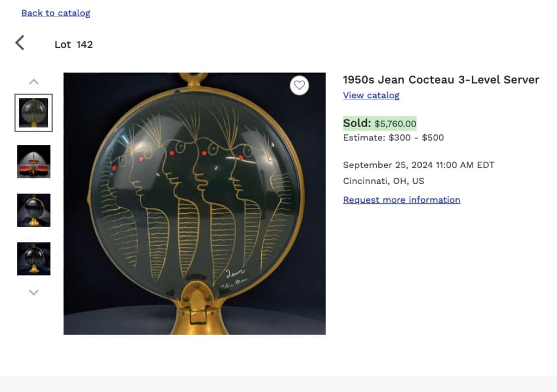This screenshot has height=392, width=557.
Task: Select the thumbnail with red serving trays
Action: pyautogui.click(x=33, y=161)
